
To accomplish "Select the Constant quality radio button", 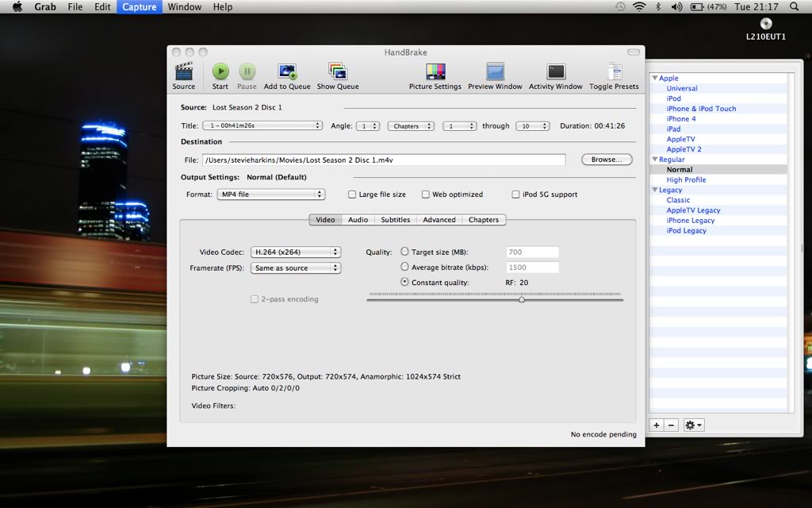I will [x=405, y=282].
